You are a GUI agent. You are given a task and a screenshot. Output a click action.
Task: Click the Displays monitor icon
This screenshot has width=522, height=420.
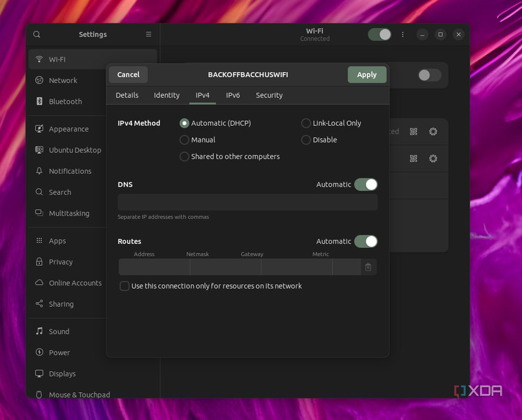coord(39,373)
